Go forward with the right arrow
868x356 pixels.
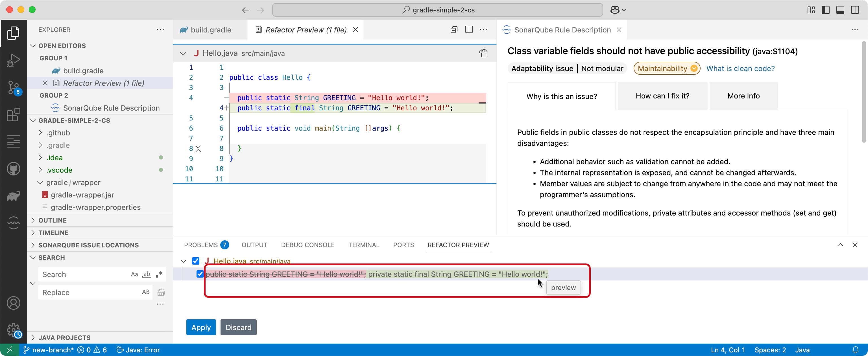(x=260, y=10)
